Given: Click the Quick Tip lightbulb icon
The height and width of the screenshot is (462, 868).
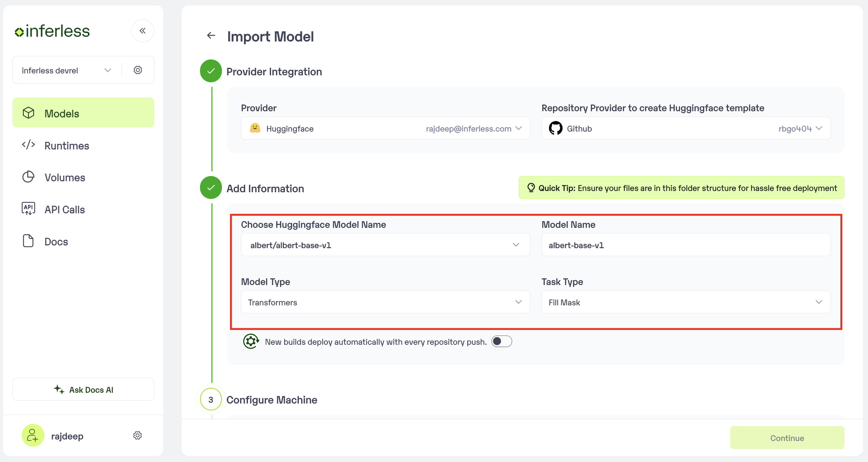Looking at the screenshot, I should click(531, 187).
